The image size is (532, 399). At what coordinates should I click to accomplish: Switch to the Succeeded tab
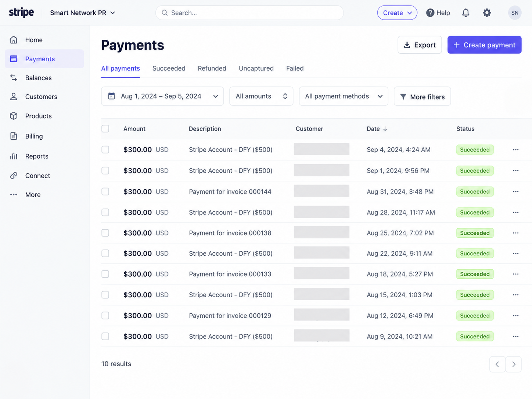(x=169, y=68)
